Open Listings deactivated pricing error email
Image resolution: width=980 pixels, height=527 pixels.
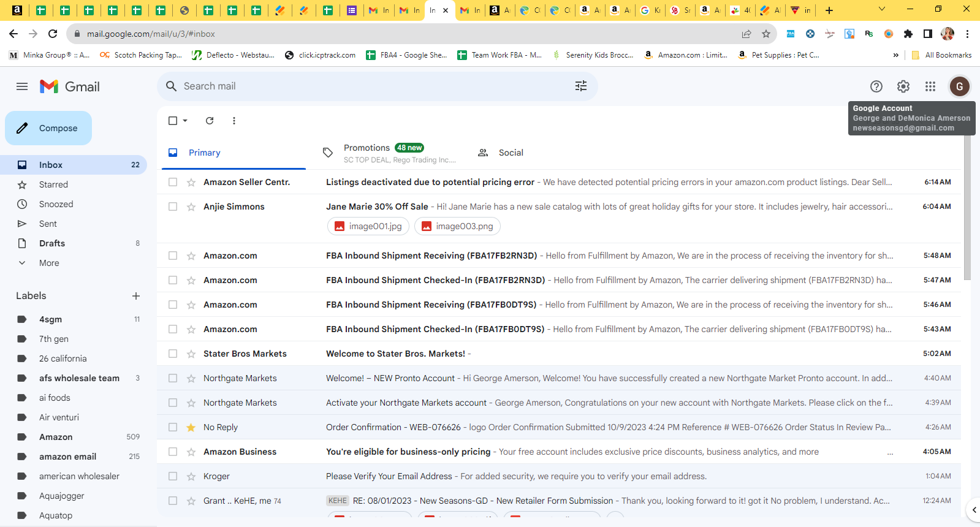click(x=559, y=182)
